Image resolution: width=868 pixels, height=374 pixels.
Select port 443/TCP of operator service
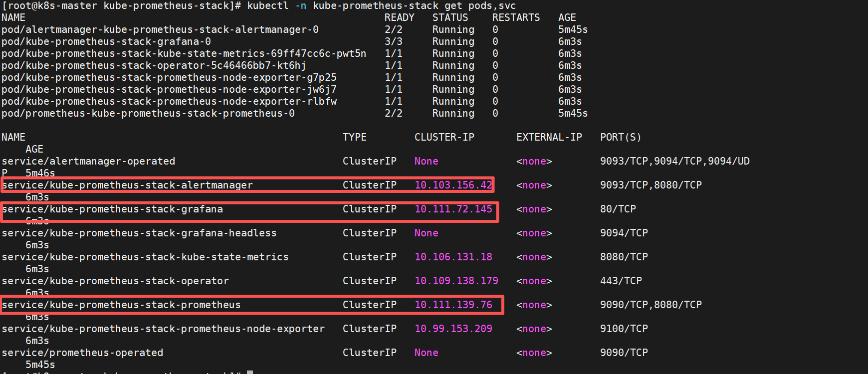(x=621, y=281)
